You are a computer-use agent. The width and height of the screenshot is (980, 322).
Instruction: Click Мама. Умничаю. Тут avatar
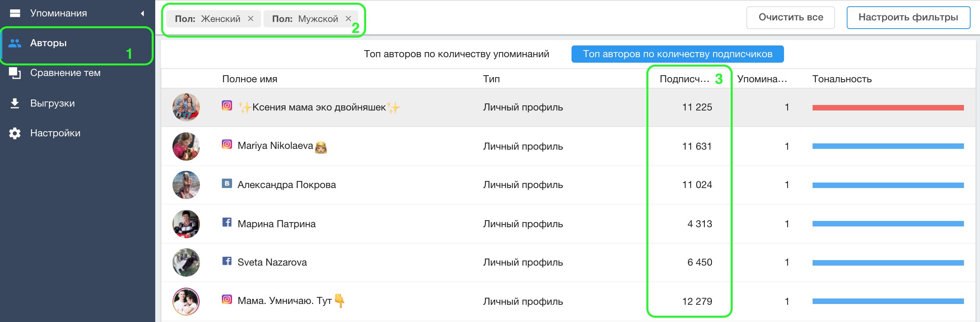click(x=186, y=302)
